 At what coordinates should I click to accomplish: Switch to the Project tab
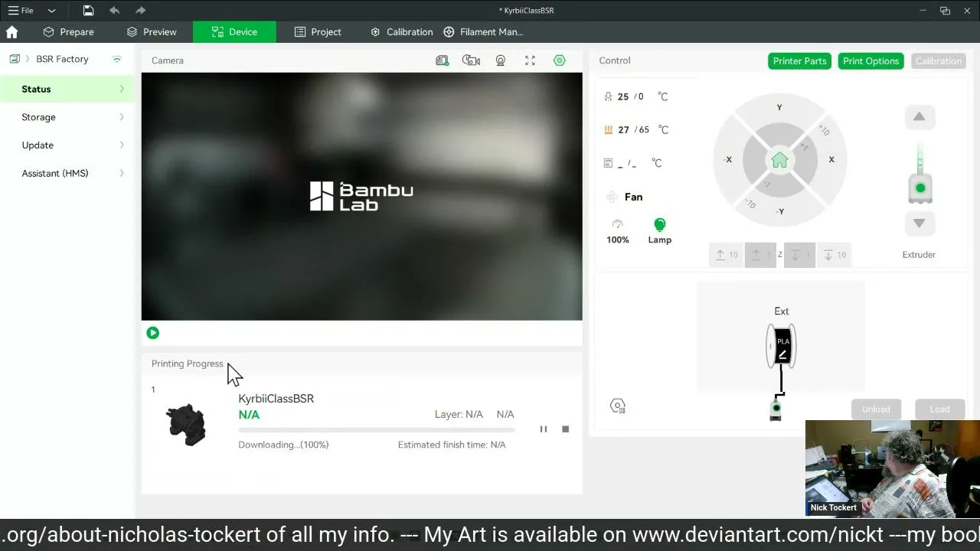(318, 32)
